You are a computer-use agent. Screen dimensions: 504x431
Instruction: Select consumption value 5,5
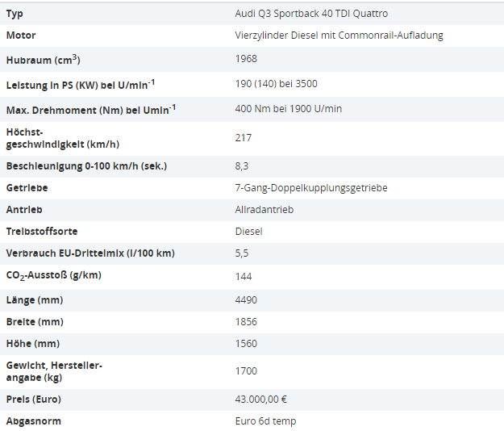pyautogui.click(x=242, y=253)
